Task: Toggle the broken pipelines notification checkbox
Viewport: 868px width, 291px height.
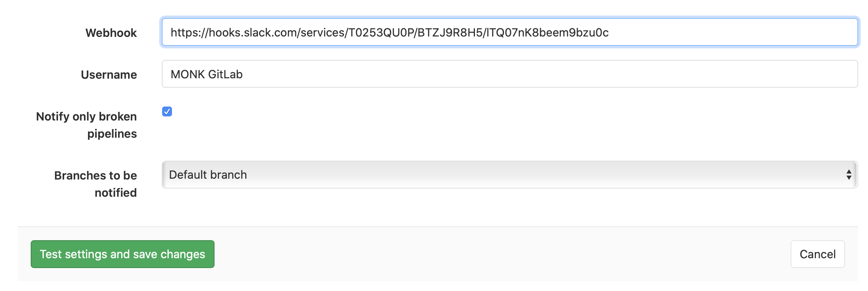Action: tap(167, 111)
